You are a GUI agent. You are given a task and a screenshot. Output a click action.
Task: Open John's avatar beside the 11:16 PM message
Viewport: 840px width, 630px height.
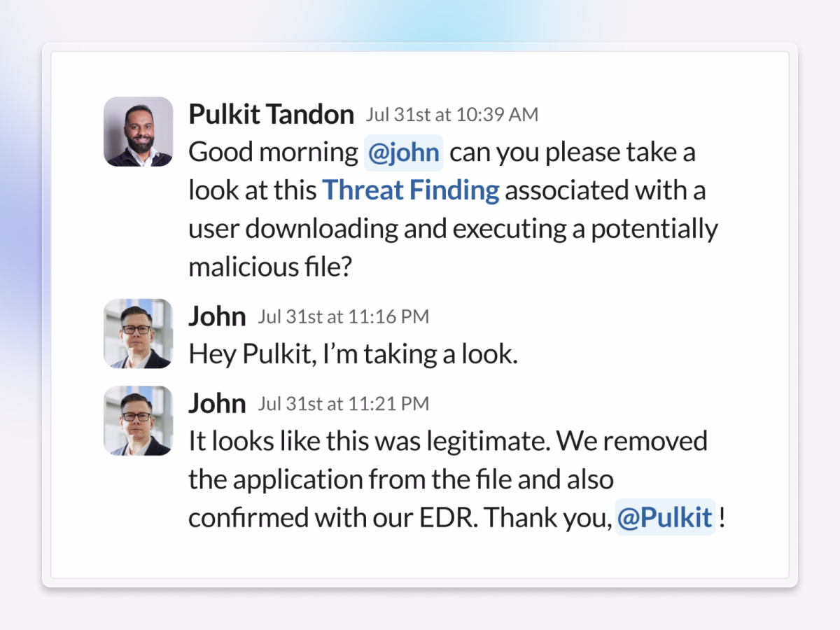pyautogui.click(x=139, y=334)
